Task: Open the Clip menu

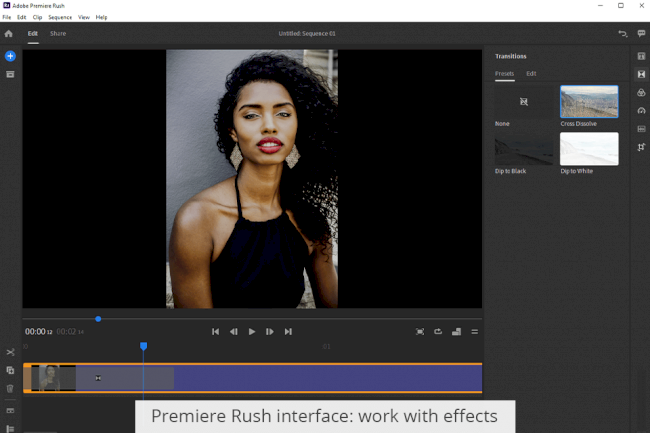Action: [37, 17]
